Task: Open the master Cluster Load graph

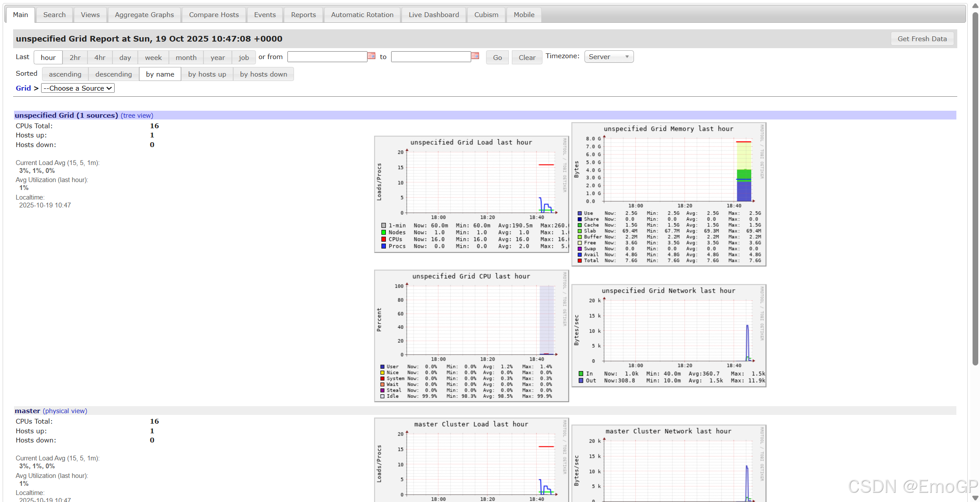Action: pos(471,460)
